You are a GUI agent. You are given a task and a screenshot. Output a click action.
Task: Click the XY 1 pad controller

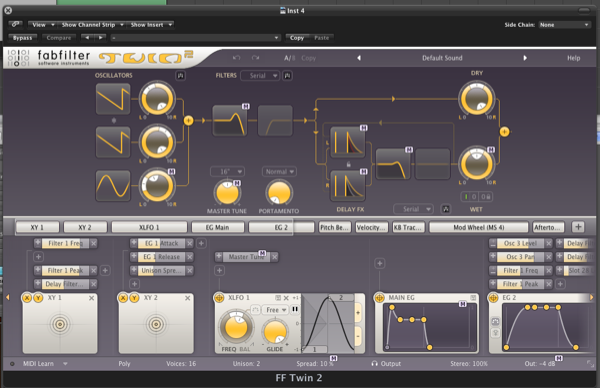pos(60,324)
